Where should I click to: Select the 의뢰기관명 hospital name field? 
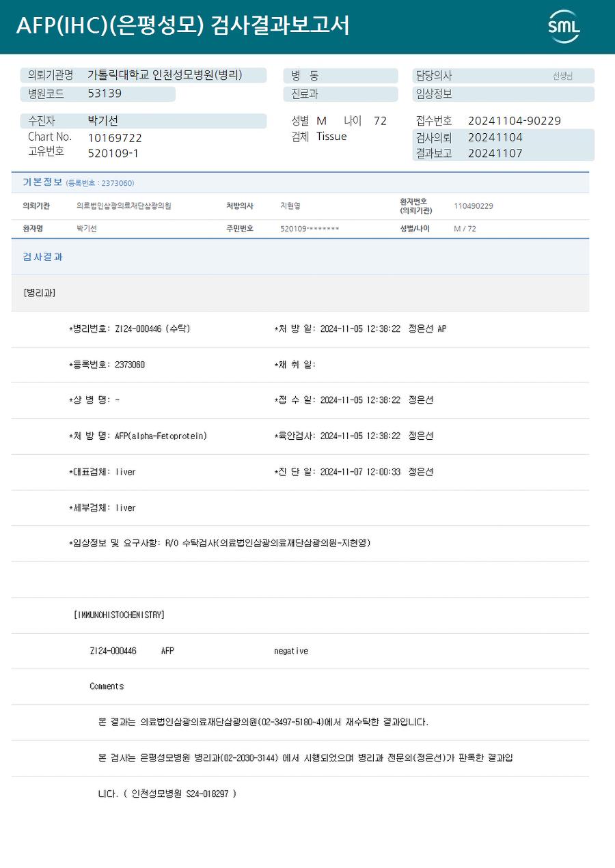(143, 76)
